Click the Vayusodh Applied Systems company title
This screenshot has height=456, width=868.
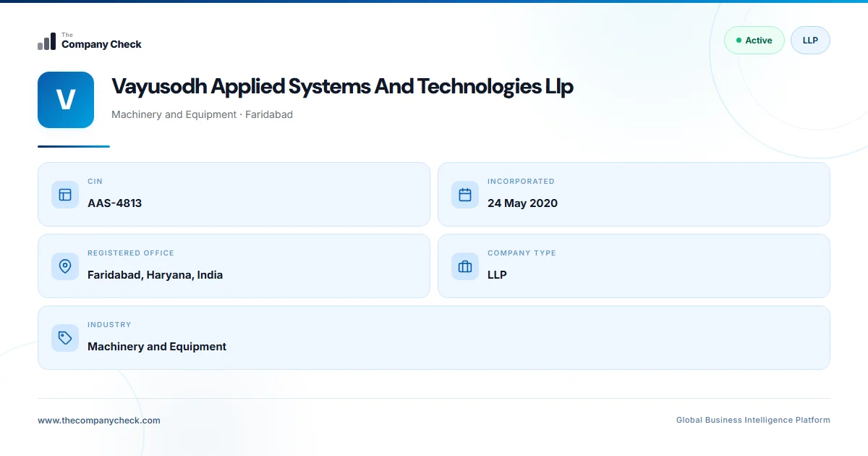pos(342,86)
